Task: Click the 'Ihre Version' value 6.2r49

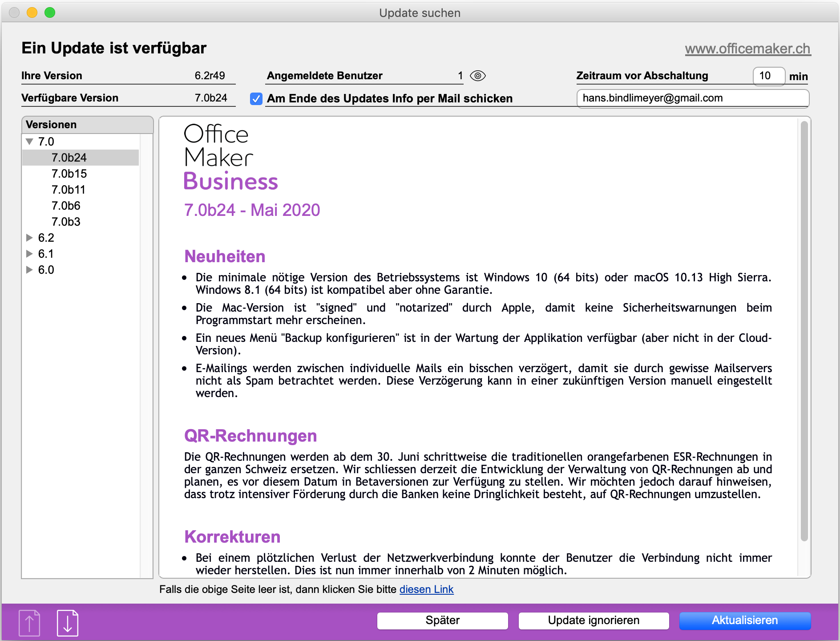Action: [210, 76]
